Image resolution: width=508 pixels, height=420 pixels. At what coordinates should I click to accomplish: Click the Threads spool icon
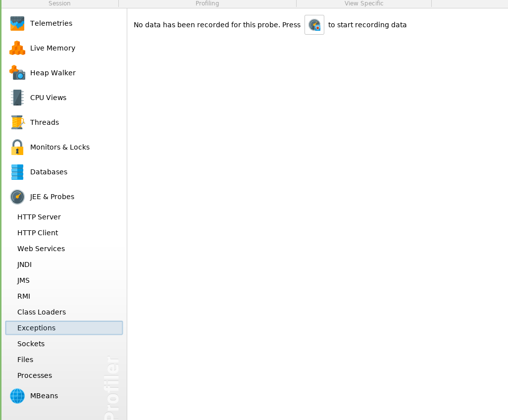(18, 122)
